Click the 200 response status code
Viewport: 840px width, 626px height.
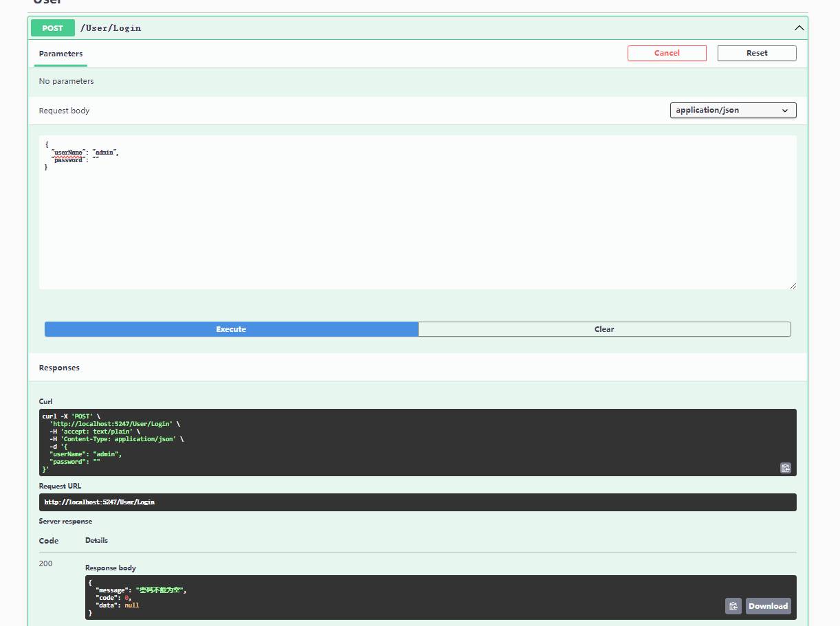[45, 563]
